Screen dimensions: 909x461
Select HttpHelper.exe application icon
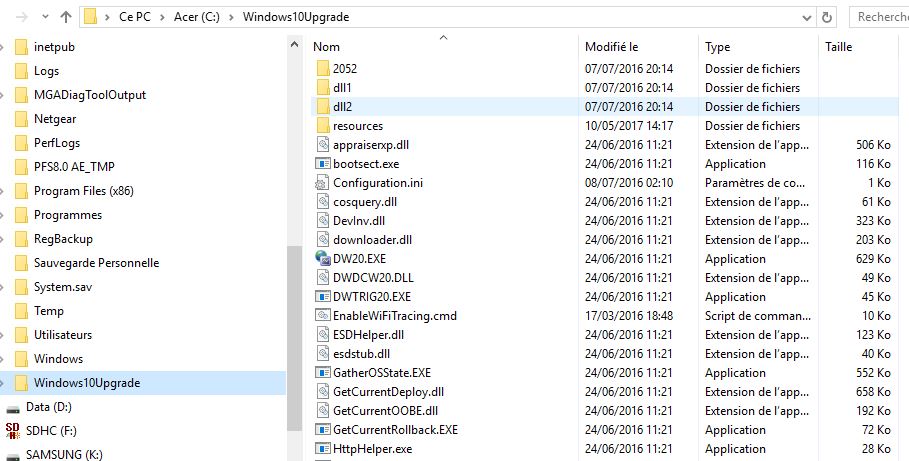click(x=322, y=449)
